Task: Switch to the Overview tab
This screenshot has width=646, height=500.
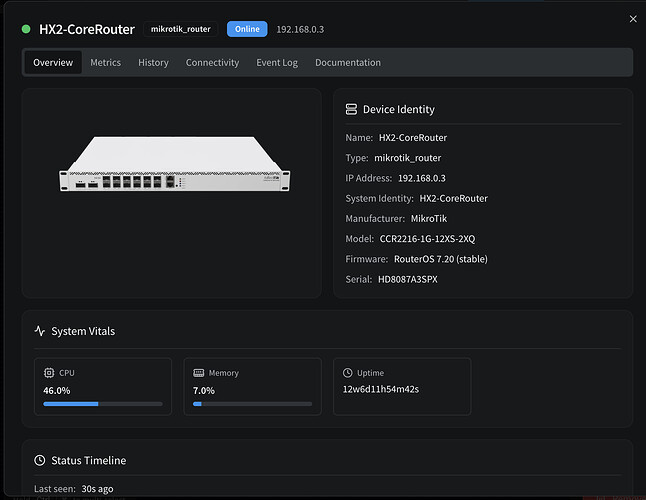Action: point(53,63)
